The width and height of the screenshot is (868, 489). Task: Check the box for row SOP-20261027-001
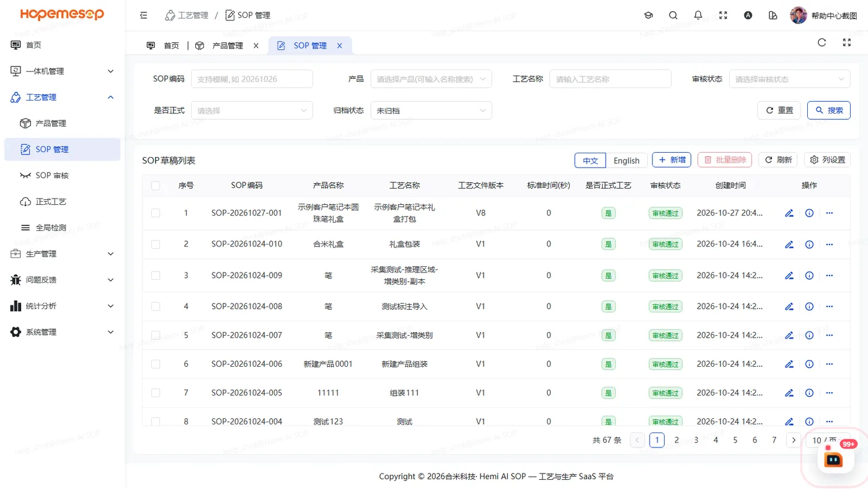click(156, 213)
